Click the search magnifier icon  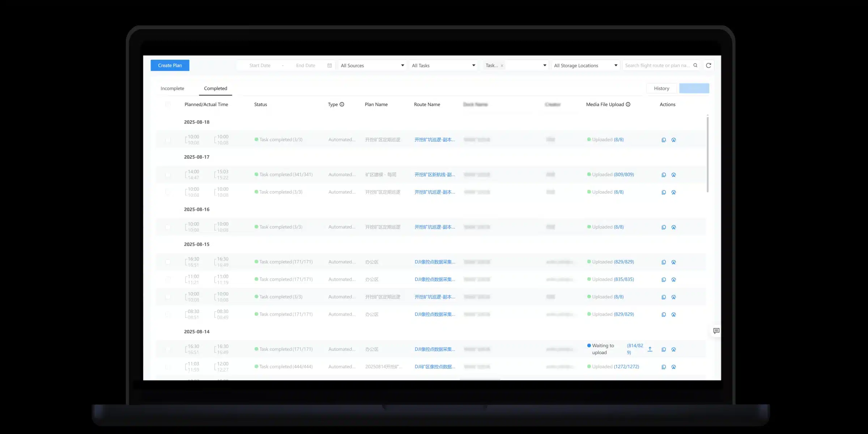click(x=695, y=65)
